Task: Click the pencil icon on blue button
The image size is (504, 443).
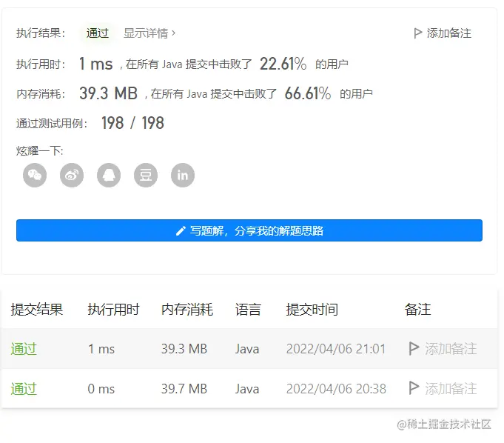Action: [x=181, y=230]
